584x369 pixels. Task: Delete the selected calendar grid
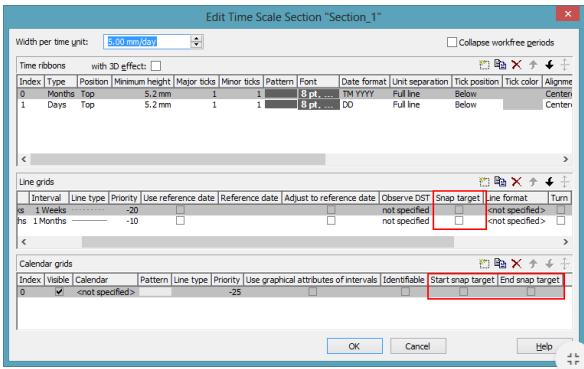coord(516,264)
